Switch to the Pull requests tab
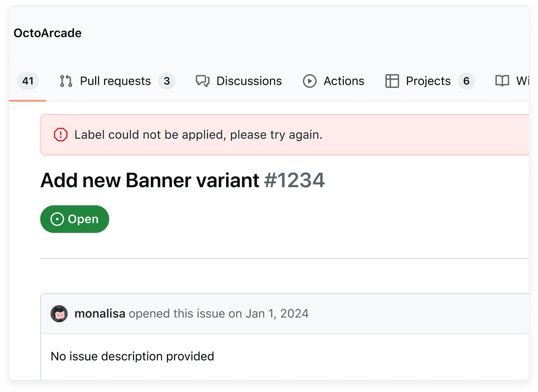Viewport: 538px width, 392px height. point(115,81)
